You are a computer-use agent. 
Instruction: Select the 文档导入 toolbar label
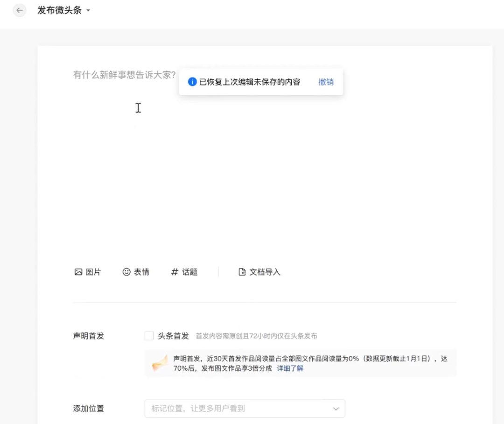(x=265, y=272)
